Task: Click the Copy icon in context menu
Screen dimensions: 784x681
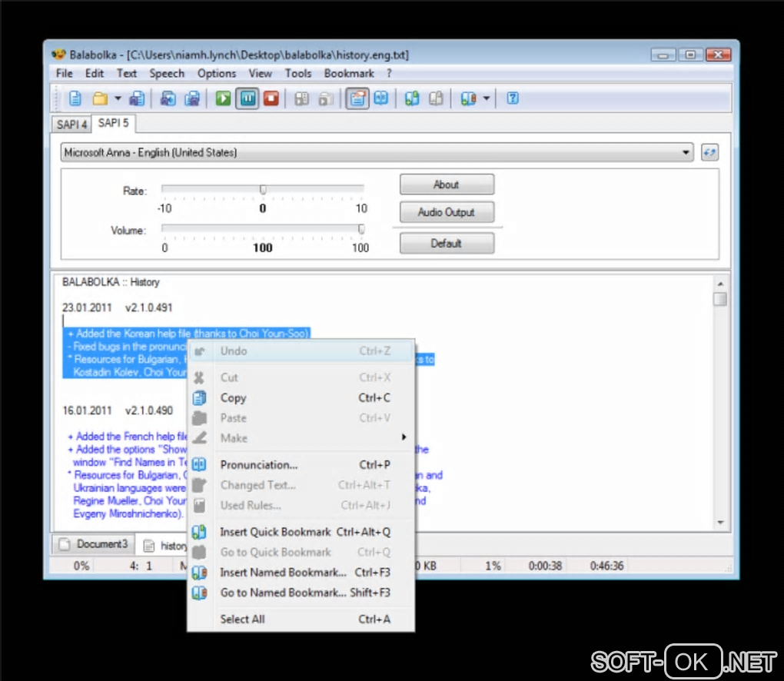Action: tap(199, 398)
